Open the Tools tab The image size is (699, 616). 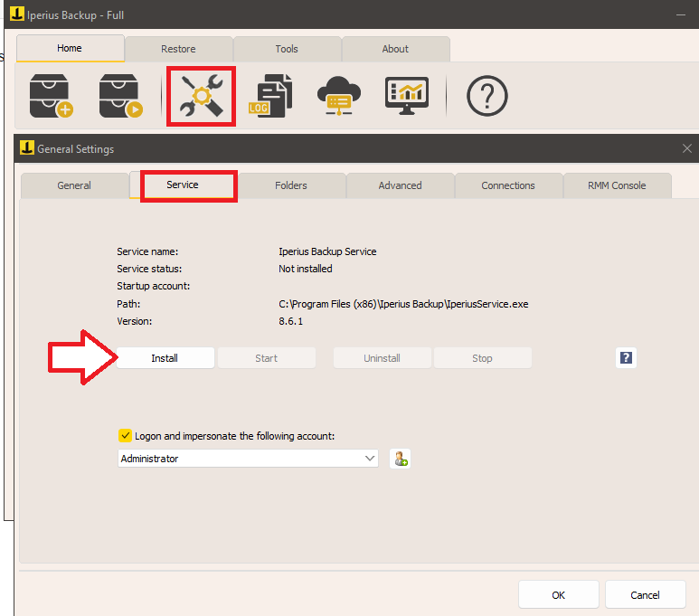(x=287, y=49)
